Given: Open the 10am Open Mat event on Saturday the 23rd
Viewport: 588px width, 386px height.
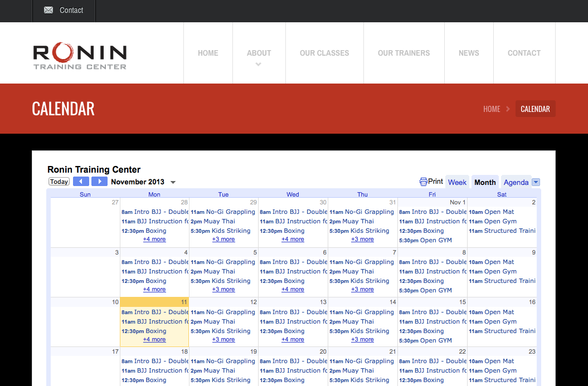Looking at the screenshot, I should tap(491, 361).
